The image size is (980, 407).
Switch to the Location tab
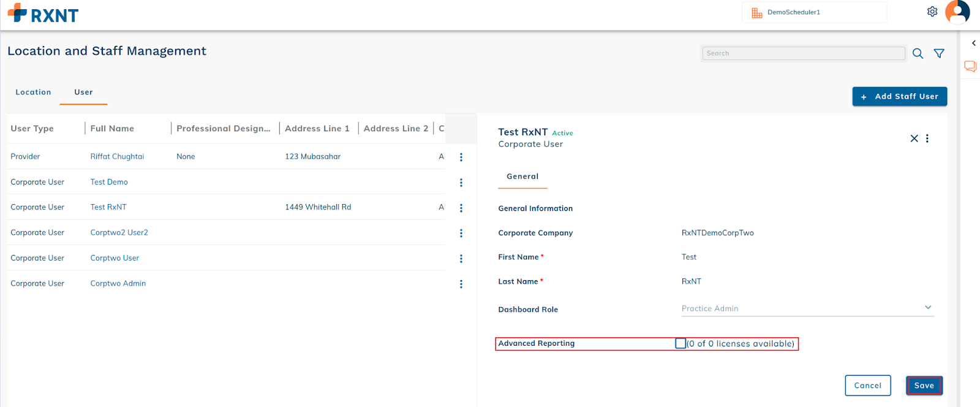[x=33, y=92]
